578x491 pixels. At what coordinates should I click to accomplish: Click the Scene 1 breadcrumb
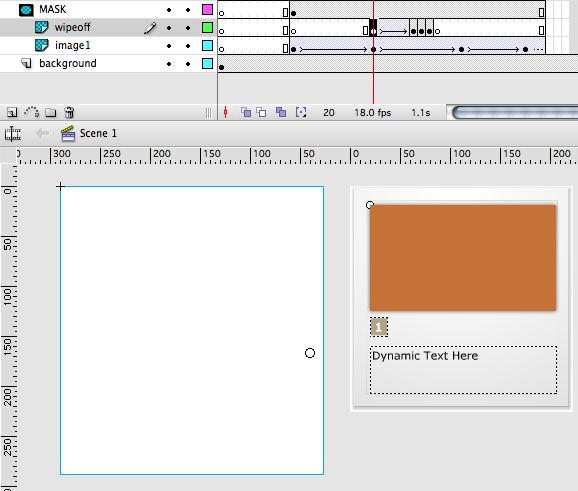point(98,133)
